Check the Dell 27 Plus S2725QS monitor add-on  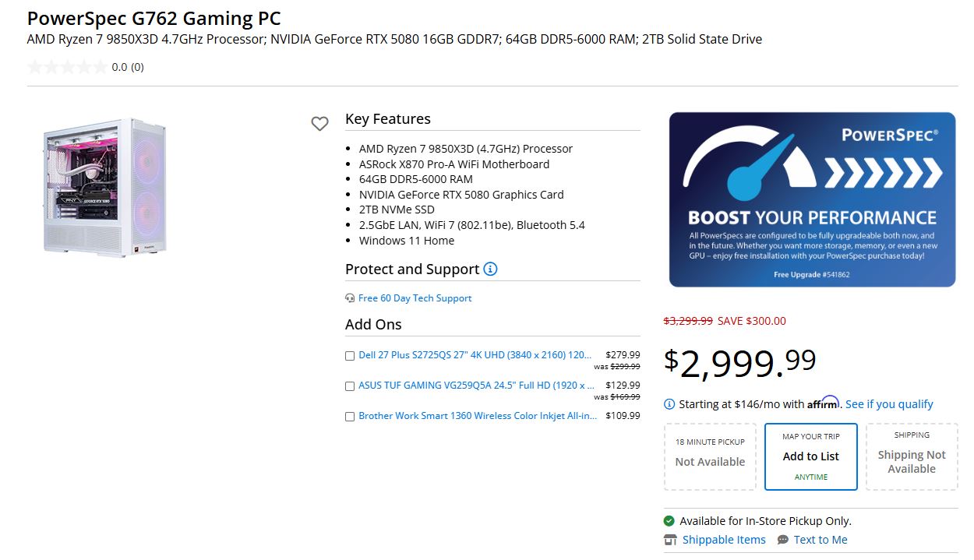tap(349, 355)
